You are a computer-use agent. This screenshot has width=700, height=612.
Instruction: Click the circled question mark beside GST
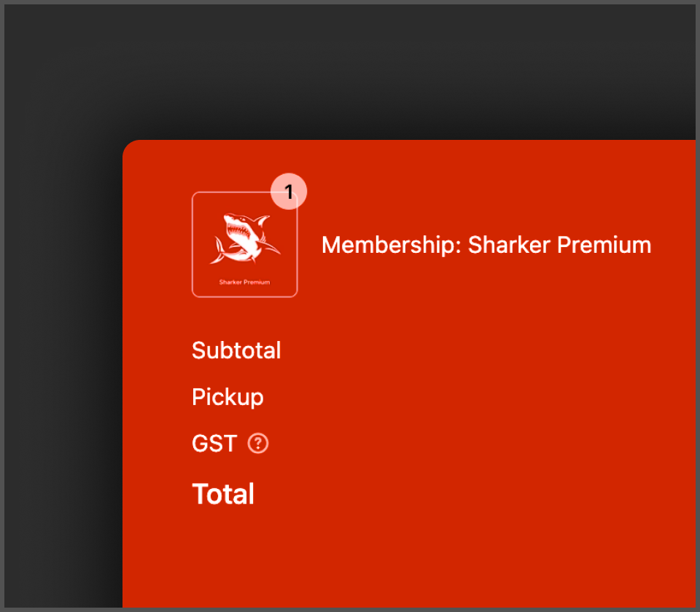pos(257,443)
